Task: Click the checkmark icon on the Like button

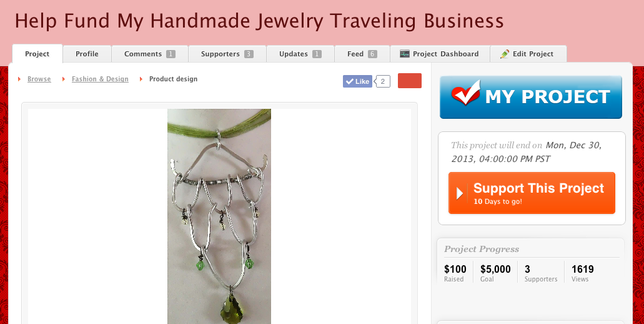Action: (350, 81)
